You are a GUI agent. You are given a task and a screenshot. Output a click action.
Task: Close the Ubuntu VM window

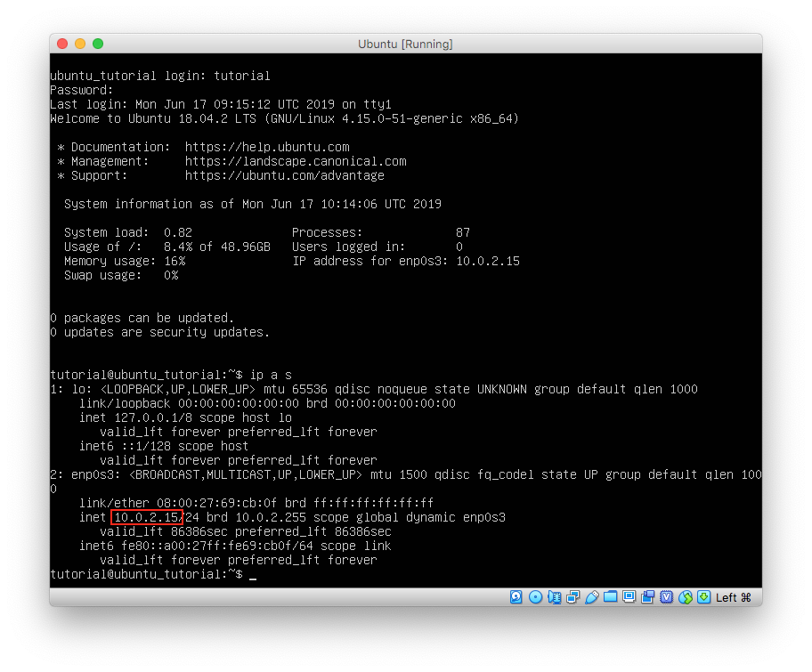[62, 44]
